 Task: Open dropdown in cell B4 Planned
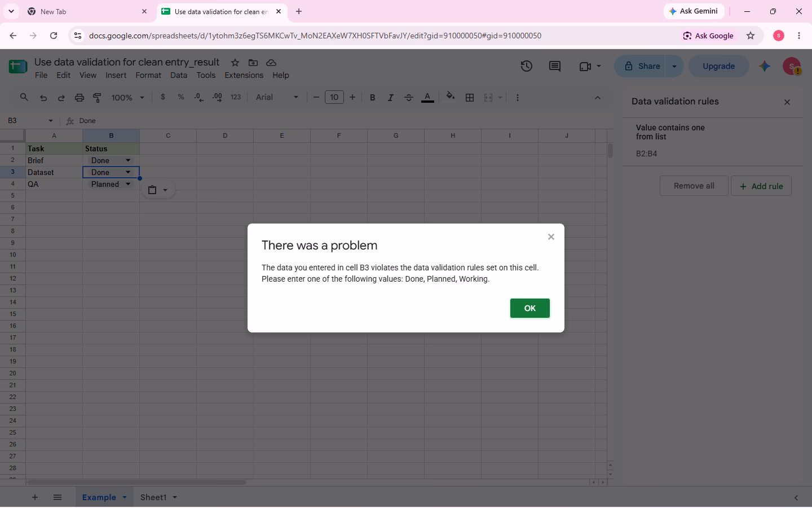128,184
